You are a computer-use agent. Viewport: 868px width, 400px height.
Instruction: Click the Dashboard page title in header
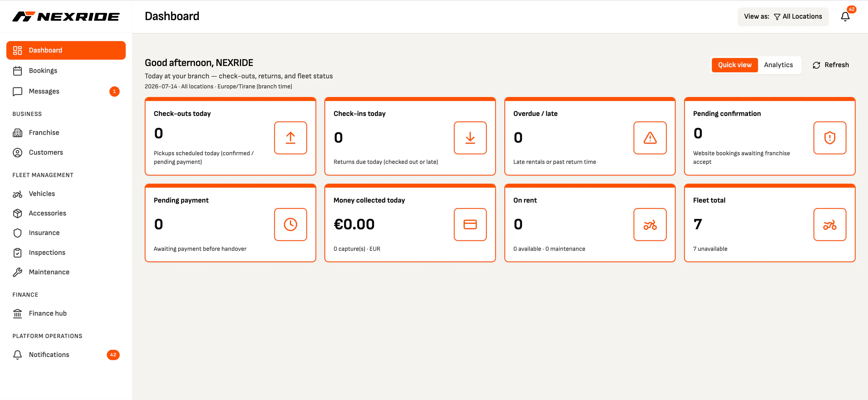tap(172, 16)
